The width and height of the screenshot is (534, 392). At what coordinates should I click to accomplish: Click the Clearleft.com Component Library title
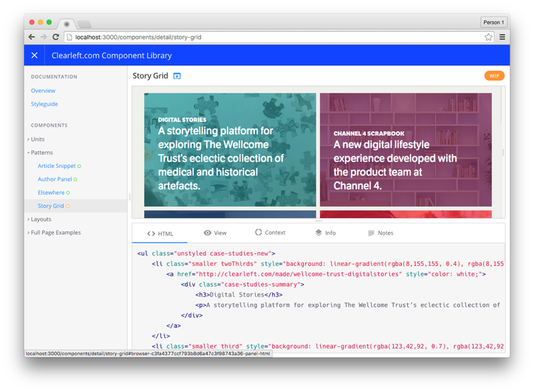point(111,55)
